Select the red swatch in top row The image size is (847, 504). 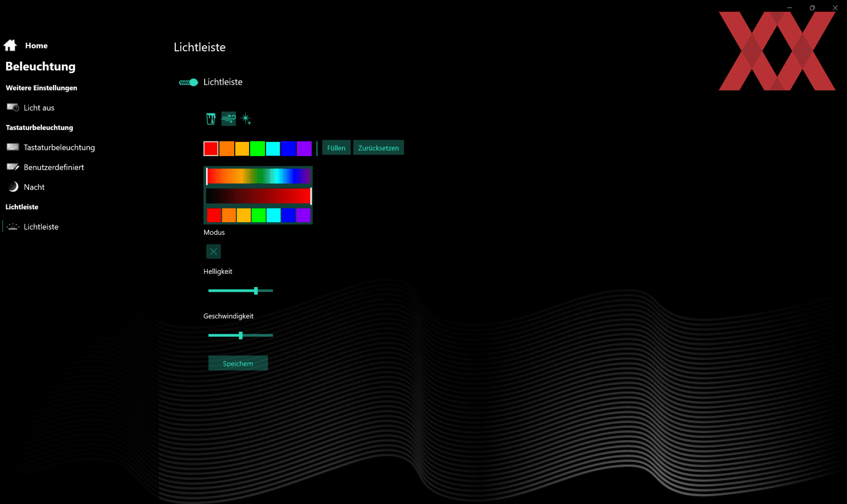[x=211, y=149]
